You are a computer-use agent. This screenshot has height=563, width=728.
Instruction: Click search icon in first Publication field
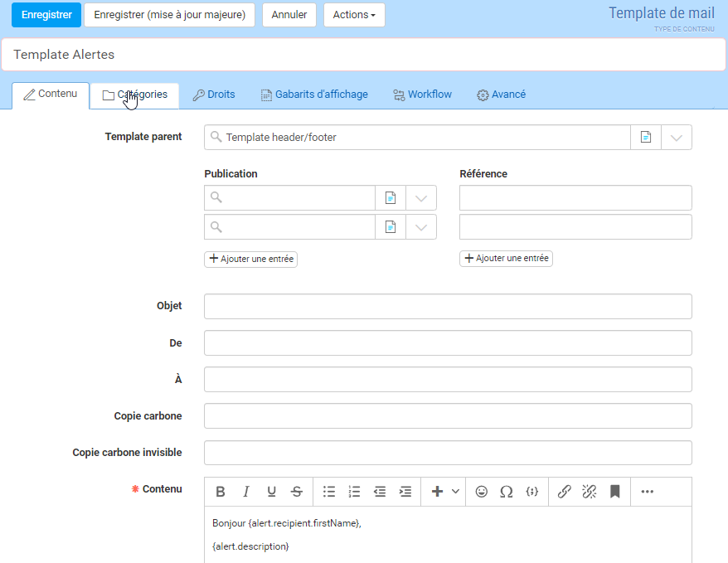216,197
